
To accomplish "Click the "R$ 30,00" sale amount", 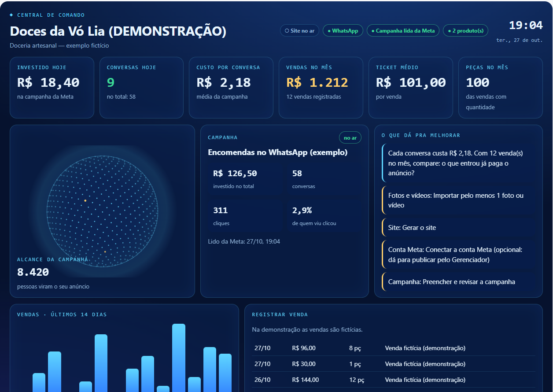I will tap(304, 364).
